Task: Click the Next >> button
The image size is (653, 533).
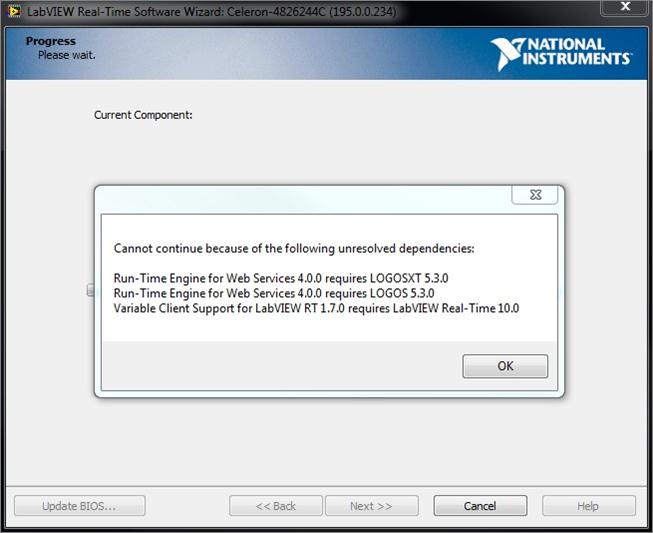Action: (x=371, y=506)
